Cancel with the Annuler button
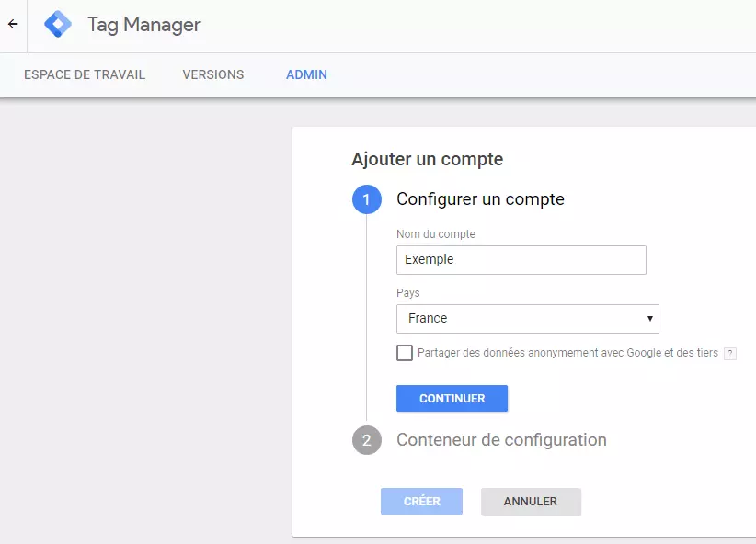This screenshot has width=756, height=544. pos(531,501)
